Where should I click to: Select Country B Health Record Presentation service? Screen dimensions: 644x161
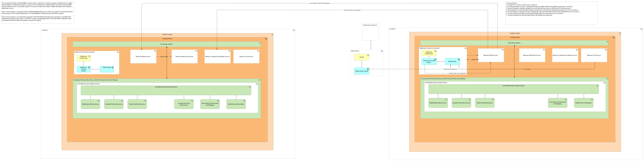click(584, 103)
